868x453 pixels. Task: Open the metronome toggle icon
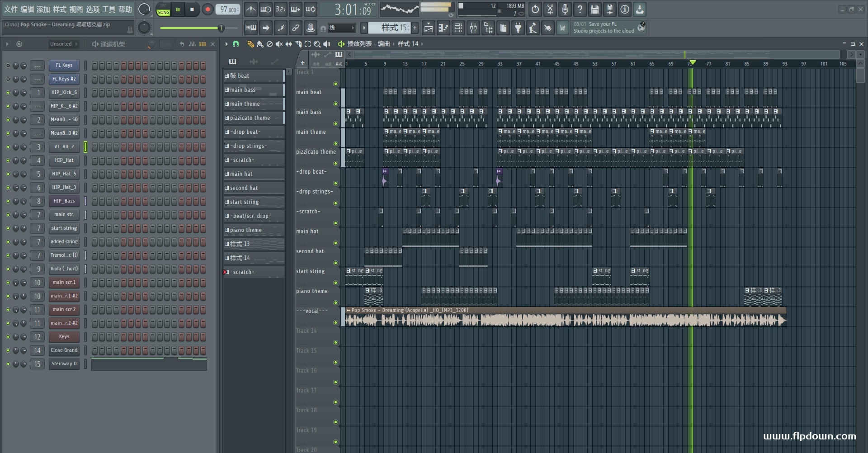pyautogui.click(x=250, y=9)
